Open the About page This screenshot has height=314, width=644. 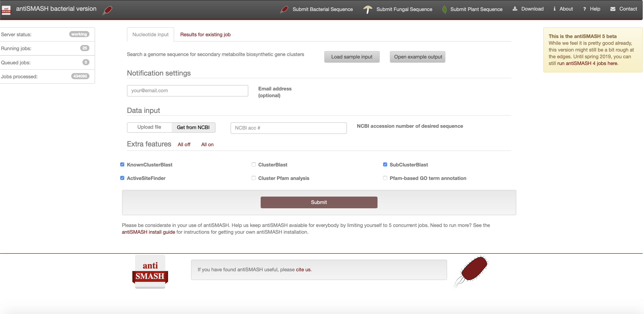pyautogui.click(x=566, y=9)
